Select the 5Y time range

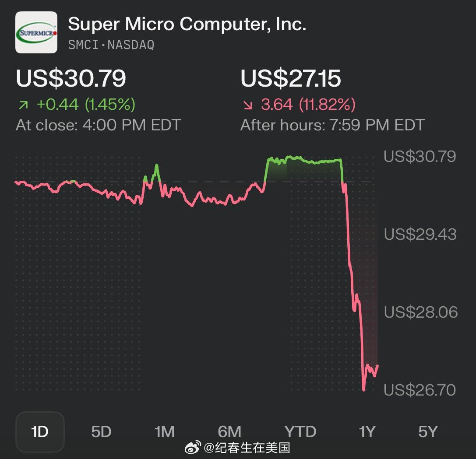click(428, 432)
